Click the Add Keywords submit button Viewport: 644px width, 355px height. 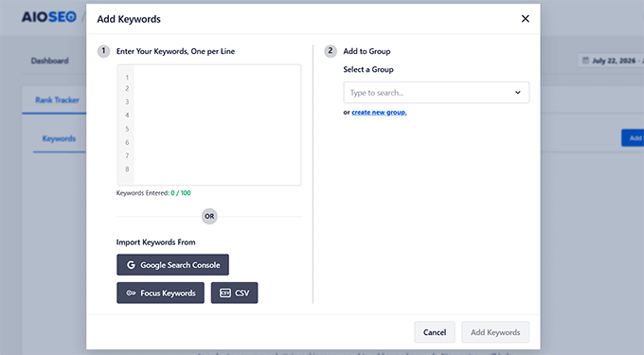tap(495, 332)
